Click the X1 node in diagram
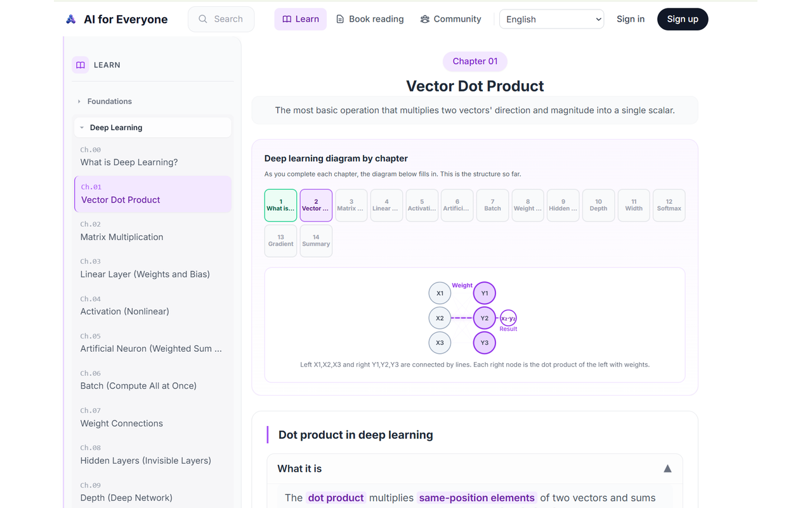 440,293
